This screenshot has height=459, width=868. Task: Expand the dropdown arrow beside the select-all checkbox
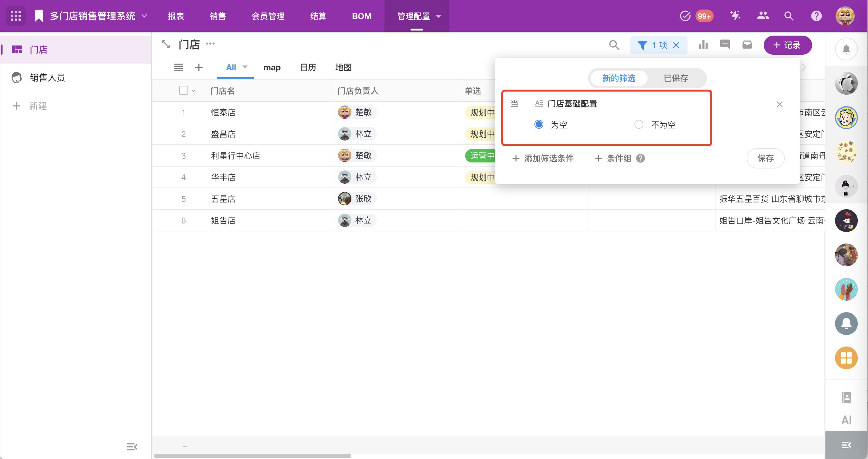click(x=193, y=91)
